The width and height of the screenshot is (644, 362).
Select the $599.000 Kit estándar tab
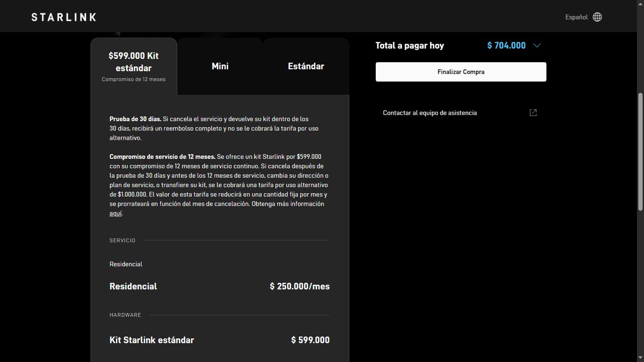pos(134,66)
